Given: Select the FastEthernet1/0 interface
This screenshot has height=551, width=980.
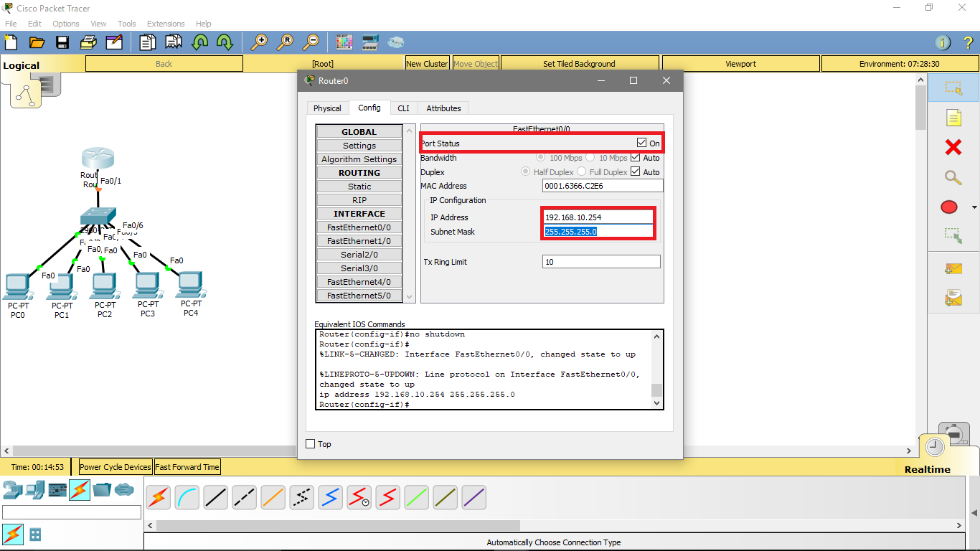Looking at the screenshot, I should pyautogui.click(x=359, y=241).
